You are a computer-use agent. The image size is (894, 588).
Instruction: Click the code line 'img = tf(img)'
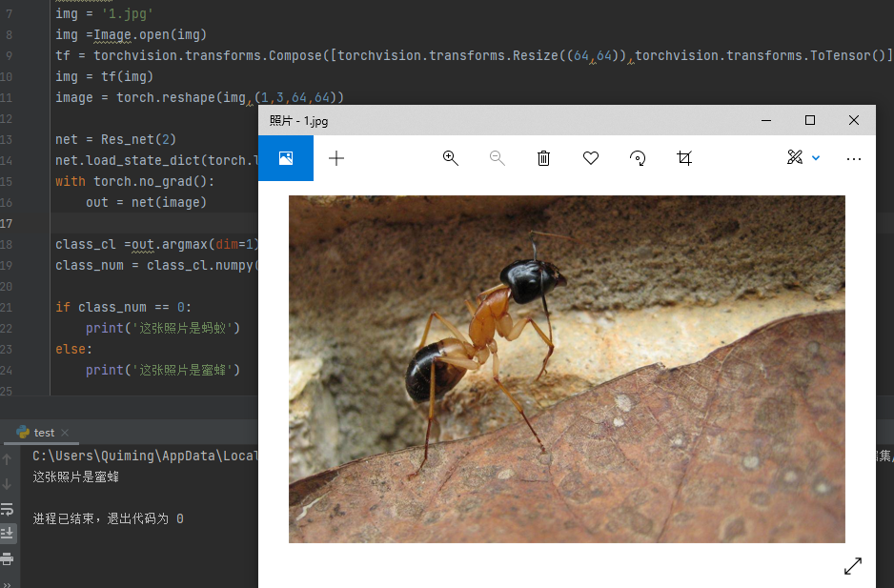(x=104, y=76)
